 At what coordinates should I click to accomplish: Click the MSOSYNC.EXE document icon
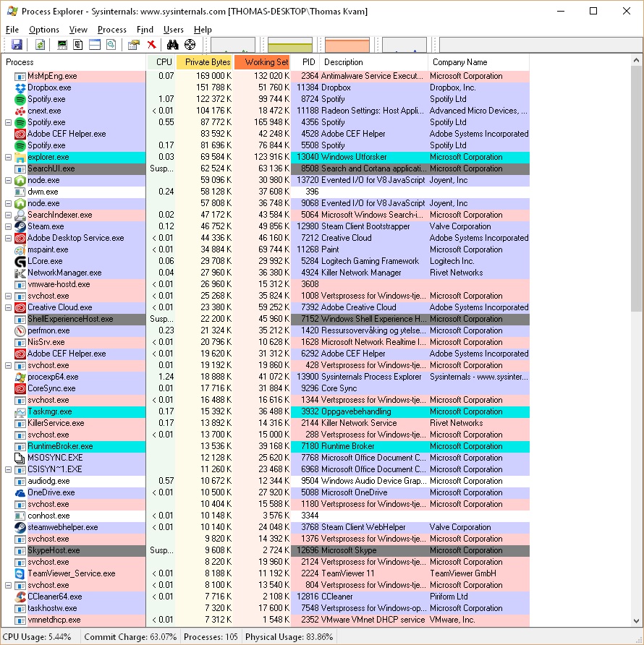tap(20, 458)
